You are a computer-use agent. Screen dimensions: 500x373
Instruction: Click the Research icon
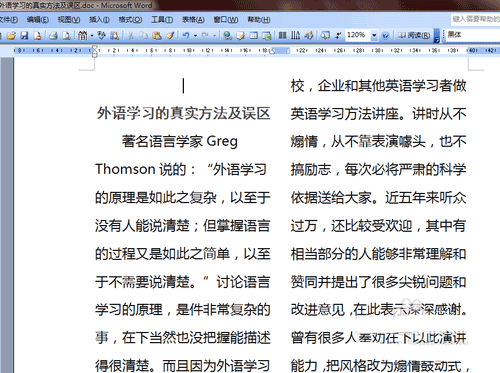(x=115, y=35)
